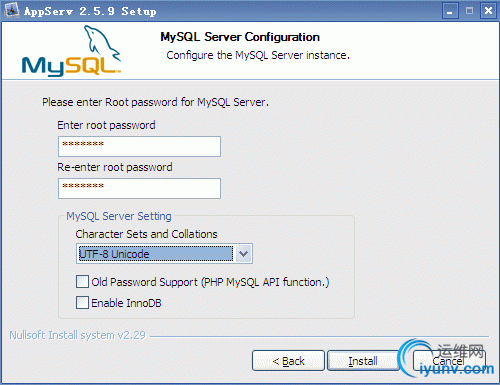Select the UTF-8 Unicode combo box field
This screenshot has height=385, width=500.
(x=164, y=254)
